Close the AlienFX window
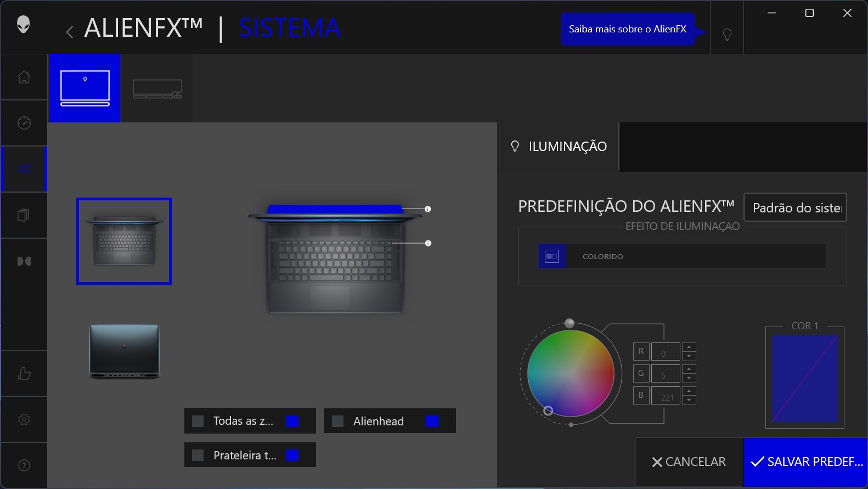Viewport: 868px width, 489px height. point(847,13)
